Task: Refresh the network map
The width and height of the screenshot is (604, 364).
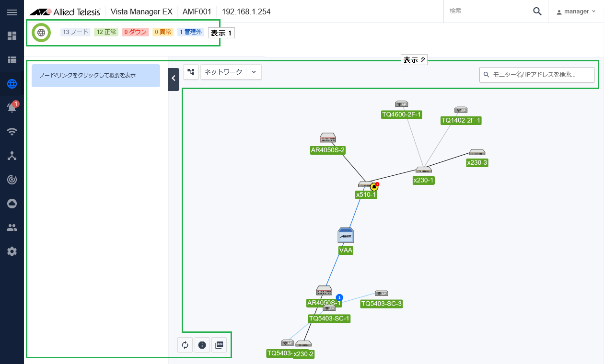Action: coord(185,345)
